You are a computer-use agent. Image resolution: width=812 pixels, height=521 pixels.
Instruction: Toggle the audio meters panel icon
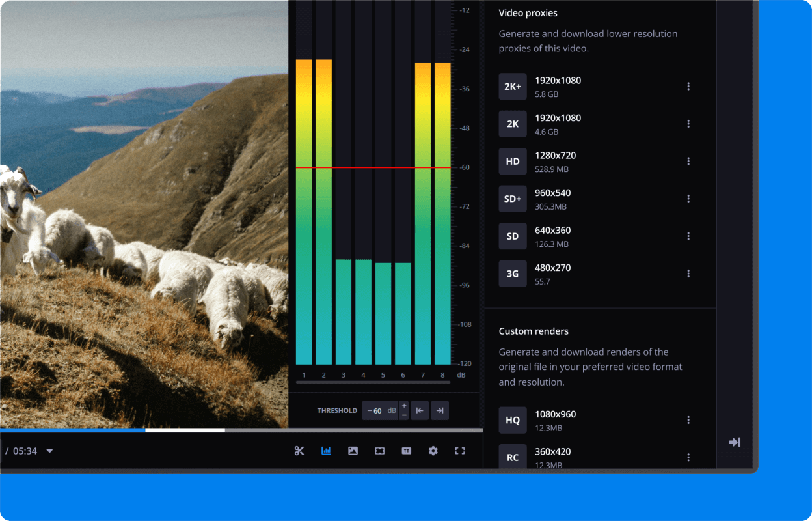[x=326, y=451]
